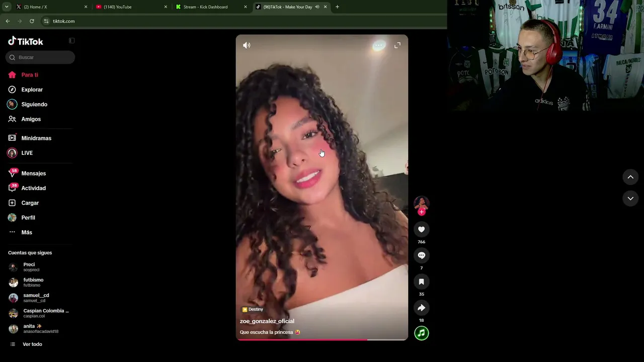Screen dimensions: 644x362
Task: Like the video with the heart icon
Action: 422,229
